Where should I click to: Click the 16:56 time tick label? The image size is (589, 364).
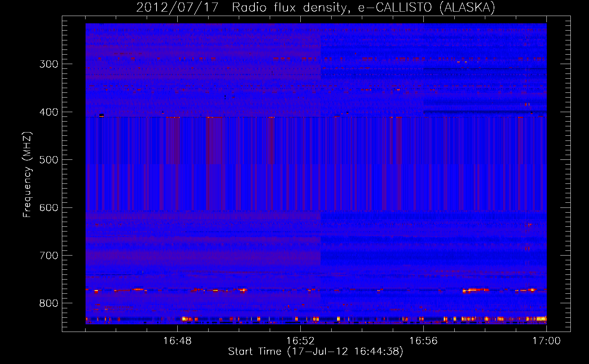(x=423, y=341)
